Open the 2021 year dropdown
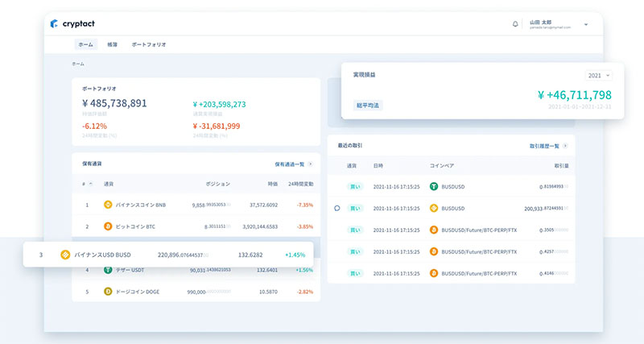 pos(599,76)
